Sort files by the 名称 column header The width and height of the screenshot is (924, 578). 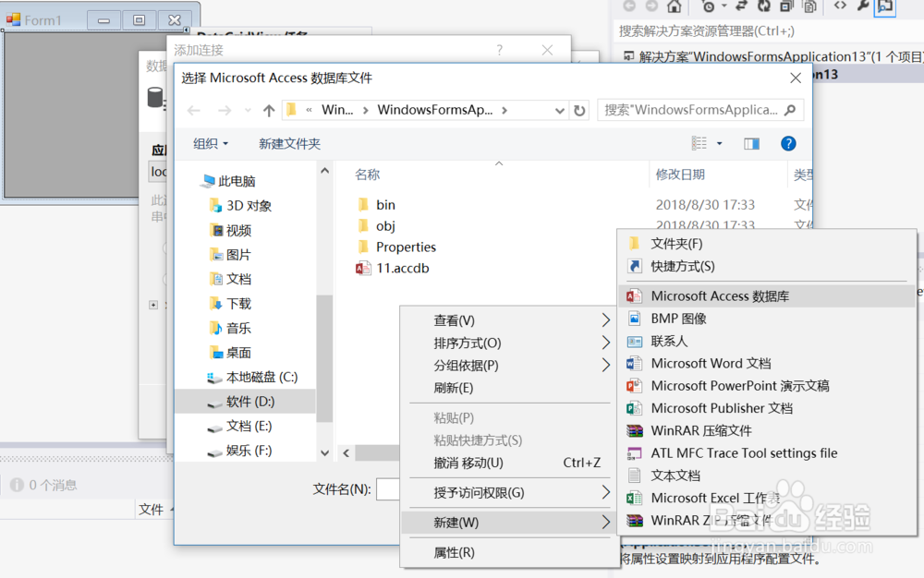pyautogui.click(x=367, y=175)
